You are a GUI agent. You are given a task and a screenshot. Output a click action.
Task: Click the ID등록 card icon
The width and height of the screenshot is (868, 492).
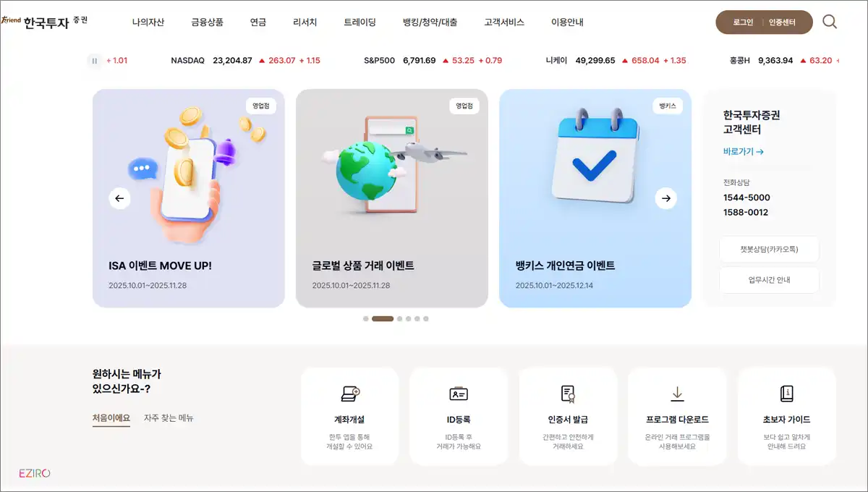pos(459,394)
